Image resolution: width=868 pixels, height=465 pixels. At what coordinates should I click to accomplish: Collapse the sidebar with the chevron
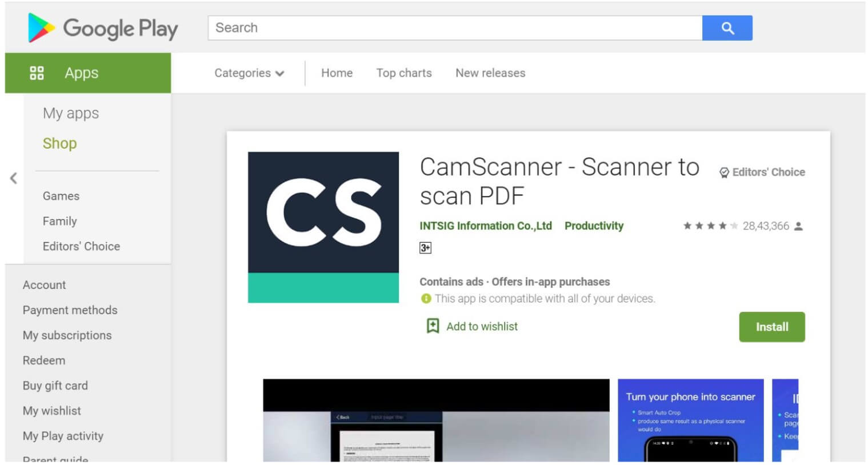click(x=13, y=178)
